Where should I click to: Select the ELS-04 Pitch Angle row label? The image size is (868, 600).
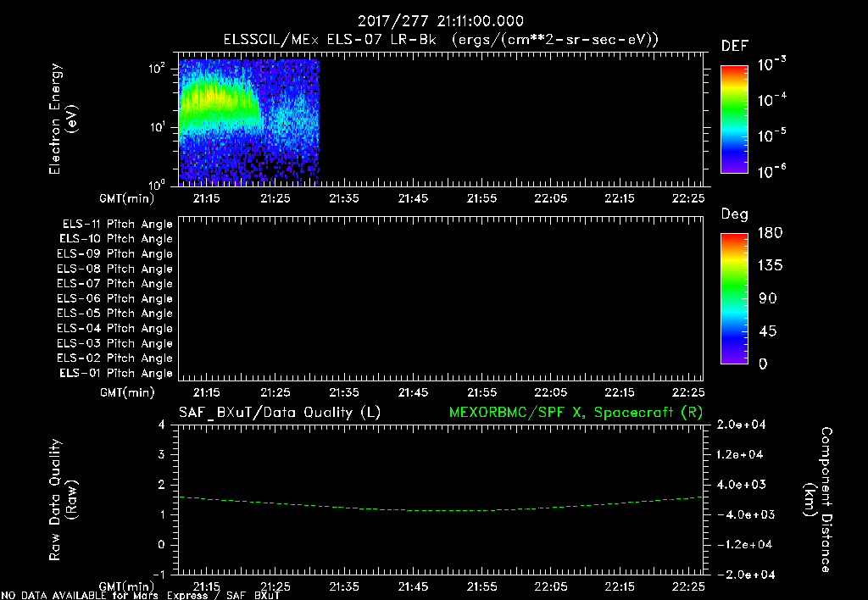point(115,328)
